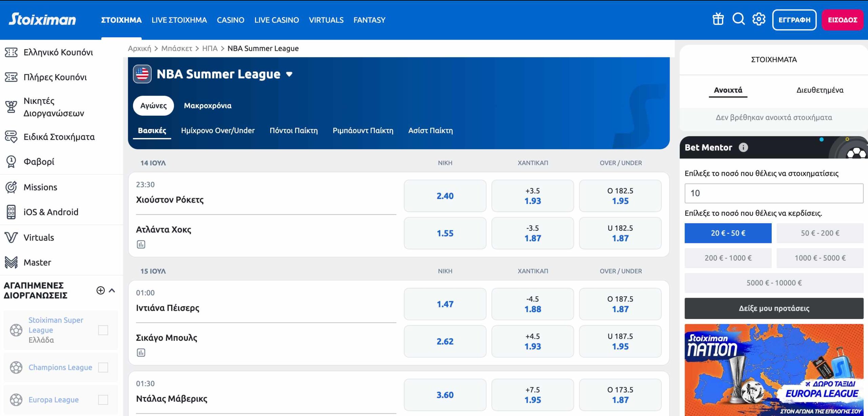Click the Stoiximan logo

tap(42, 19)
